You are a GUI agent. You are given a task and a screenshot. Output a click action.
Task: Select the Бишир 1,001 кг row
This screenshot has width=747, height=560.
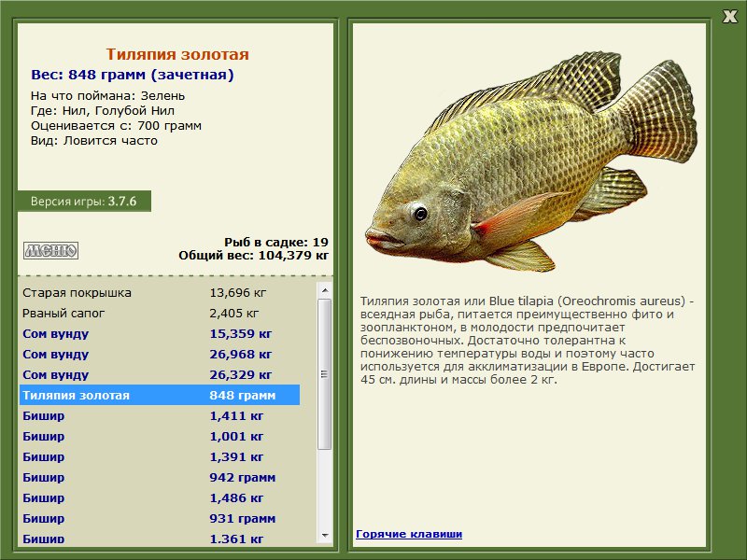click(160, 436)
